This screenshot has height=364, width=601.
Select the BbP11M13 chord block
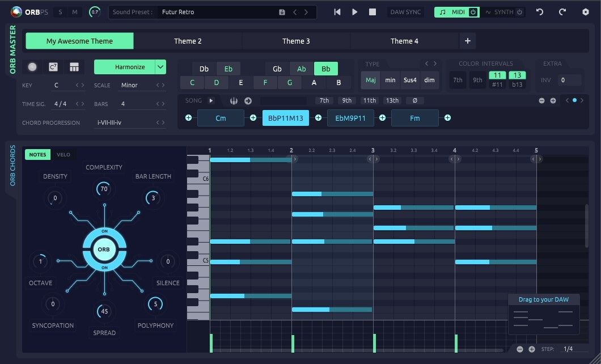tap(285, 118)
